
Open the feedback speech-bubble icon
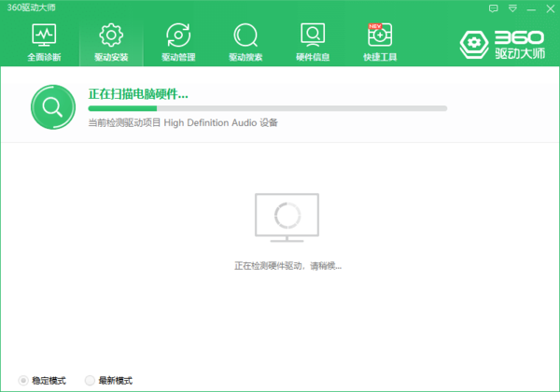[494, 7]
